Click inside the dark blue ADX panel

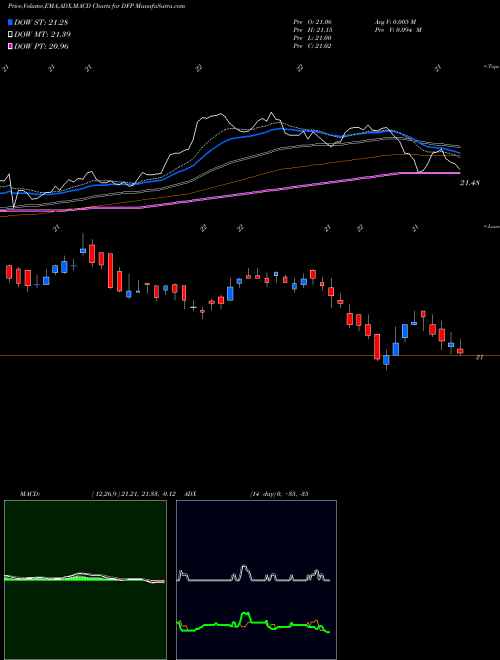click(x=256, y=580)
